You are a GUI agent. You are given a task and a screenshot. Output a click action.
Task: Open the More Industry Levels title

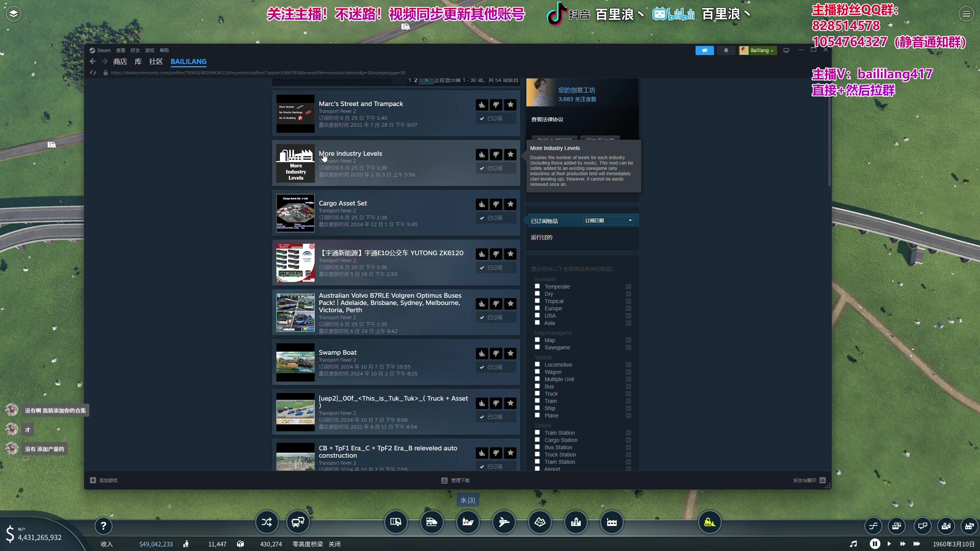350,153
